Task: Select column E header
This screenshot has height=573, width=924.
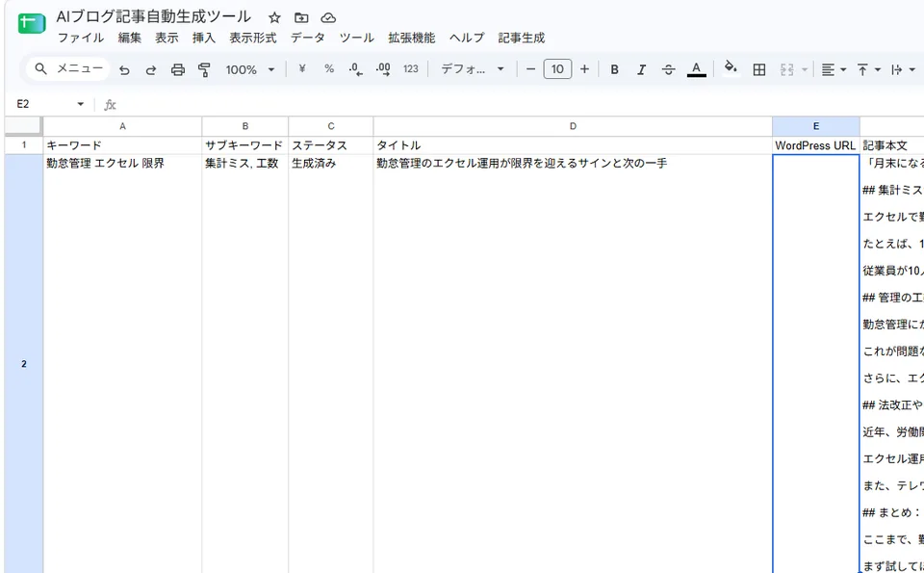Action: (816, 126)
